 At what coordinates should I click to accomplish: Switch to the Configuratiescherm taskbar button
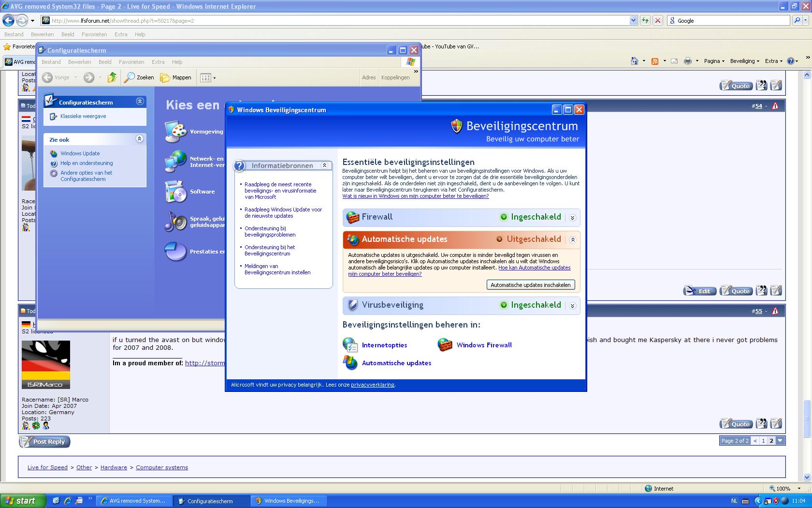point(212,501)
